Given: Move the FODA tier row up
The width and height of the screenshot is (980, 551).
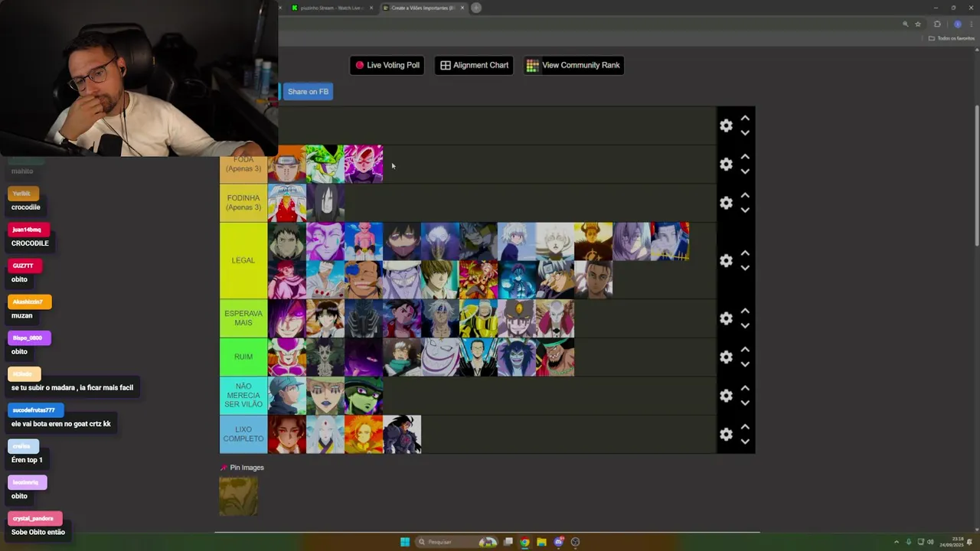Looking at the screenshot, I should [x=745, y=157].
